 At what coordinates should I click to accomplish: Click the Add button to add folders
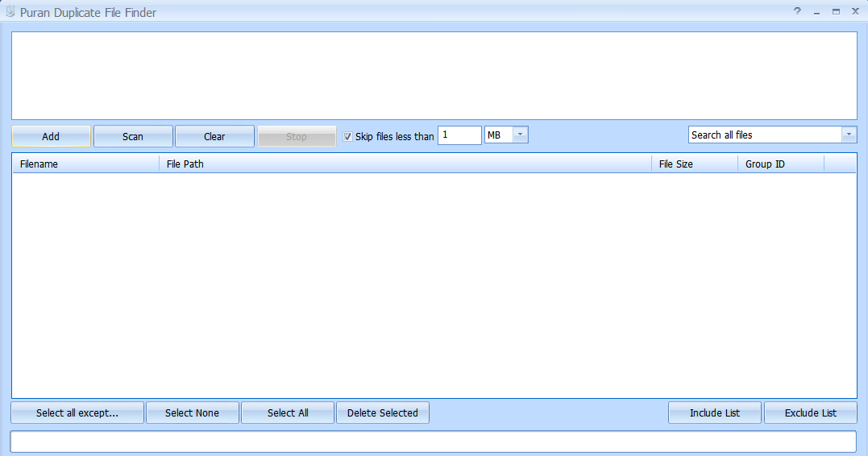[51, 136]
